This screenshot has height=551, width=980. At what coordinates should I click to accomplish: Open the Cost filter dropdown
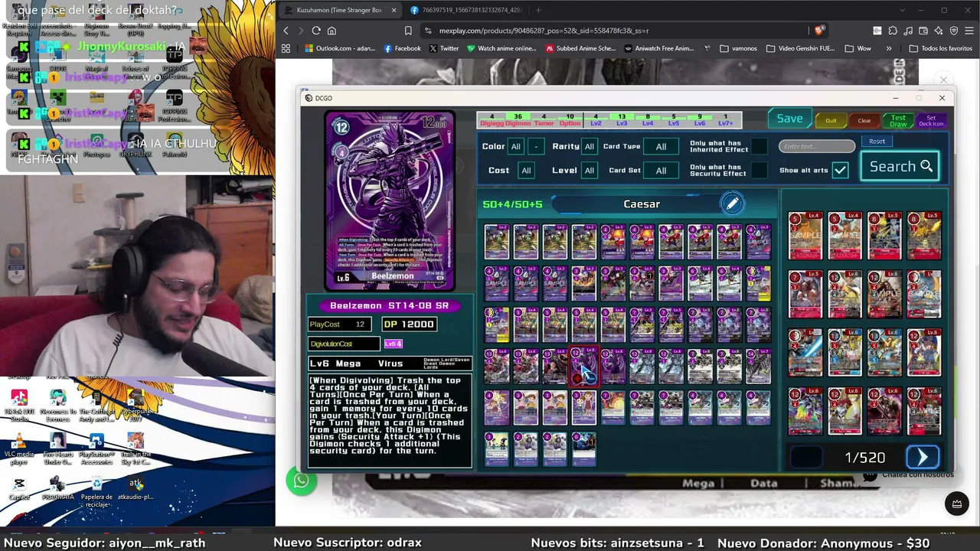point(526,170)
